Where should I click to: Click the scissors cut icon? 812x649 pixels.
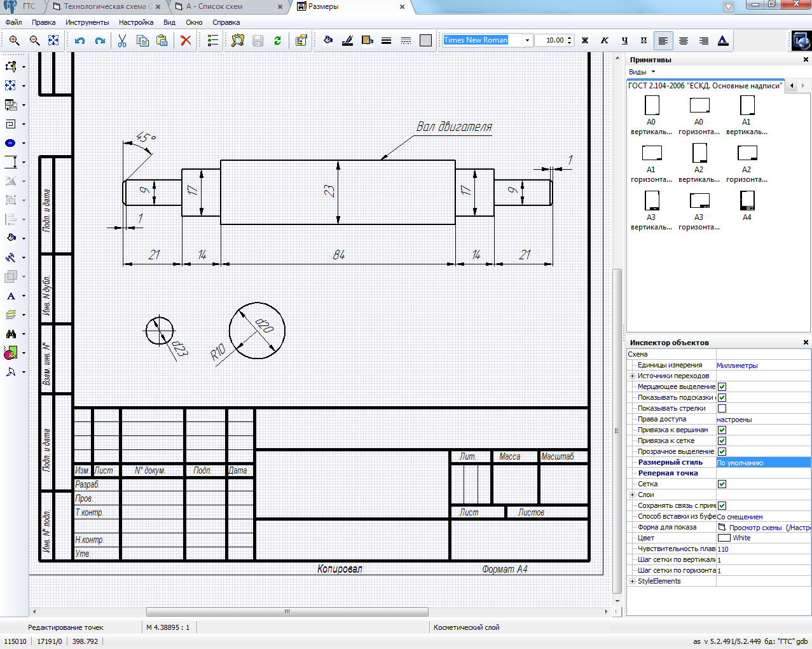click(x=122, y=41)
